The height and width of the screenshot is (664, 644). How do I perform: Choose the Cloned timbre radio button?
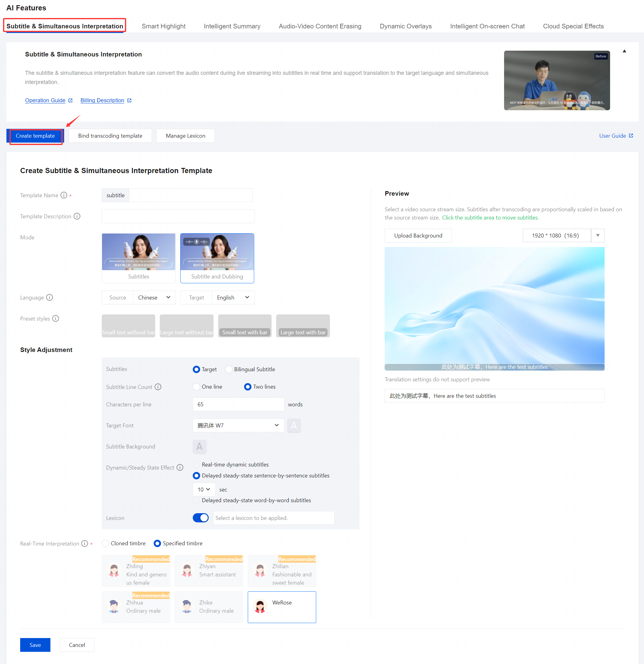pos(105,543)
